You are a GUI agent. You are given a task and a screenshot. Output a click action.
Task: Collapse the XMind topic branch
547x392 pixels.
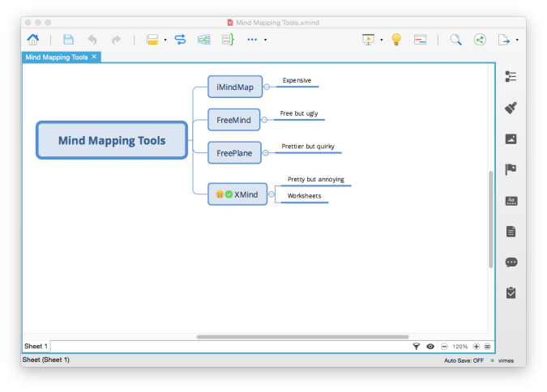point(271,194)
